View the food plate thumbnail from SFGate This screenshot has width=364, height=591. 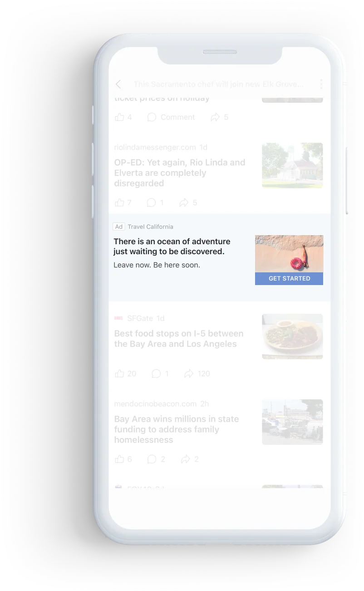pyautogui.click(x=292, y=336)
